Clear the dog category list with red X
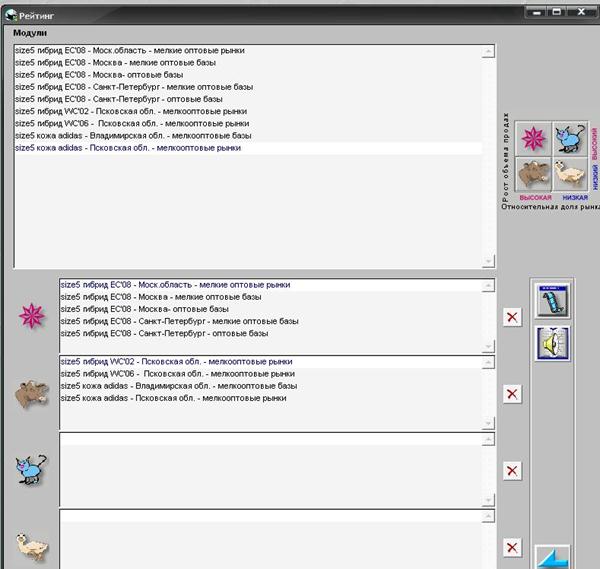Screen dimensions: 600x569 [512, 548]
